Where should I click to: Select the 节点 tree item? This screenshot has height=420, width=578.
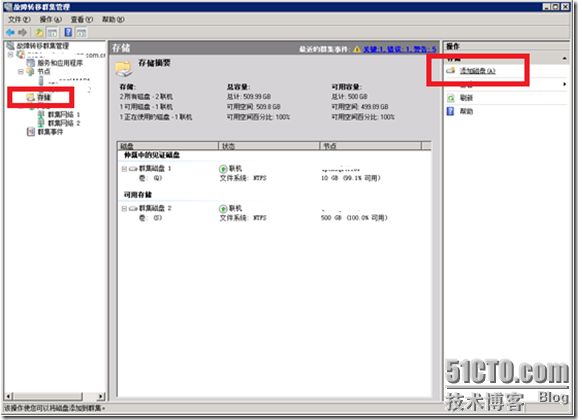tap(43, 72)
